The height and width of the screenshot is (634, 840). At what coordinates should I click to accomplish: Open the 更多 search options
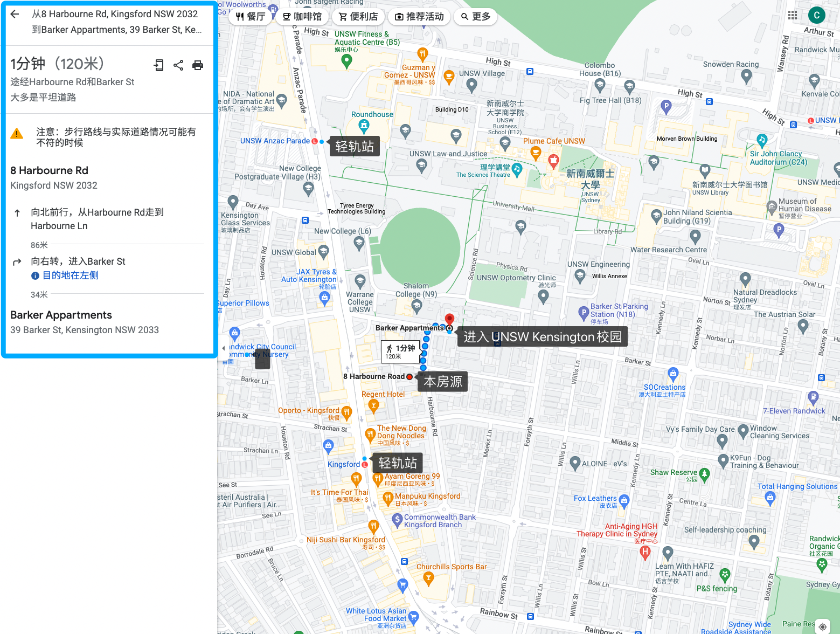point(475,17)
